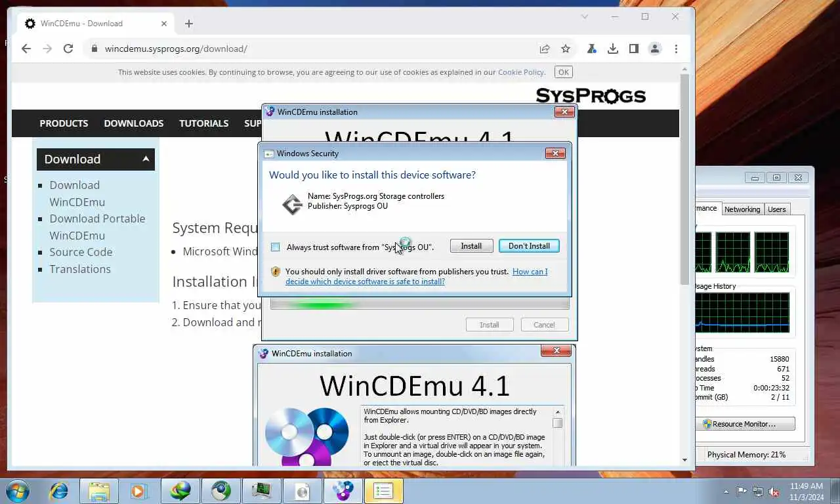Click the shield warning icon in security dialog
840x504 pixels.
(276, 272)
